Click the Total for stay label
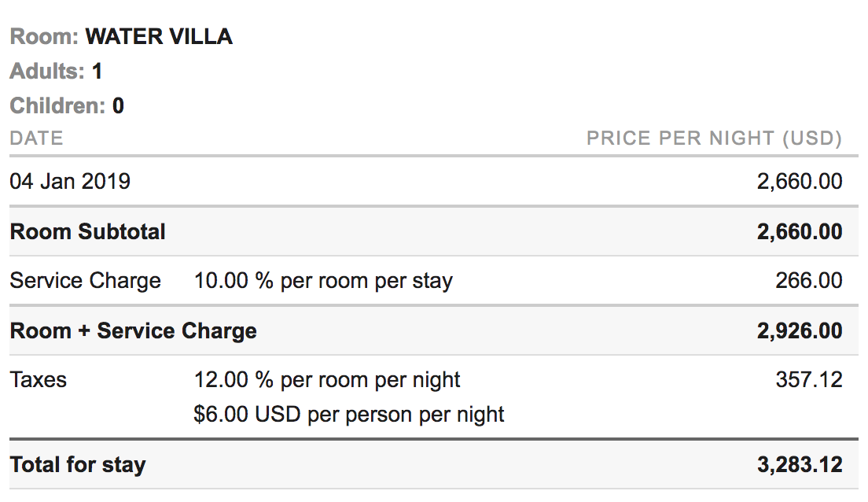Image resolution: width=868 pixels, height=502 pixels. [78, 465]
